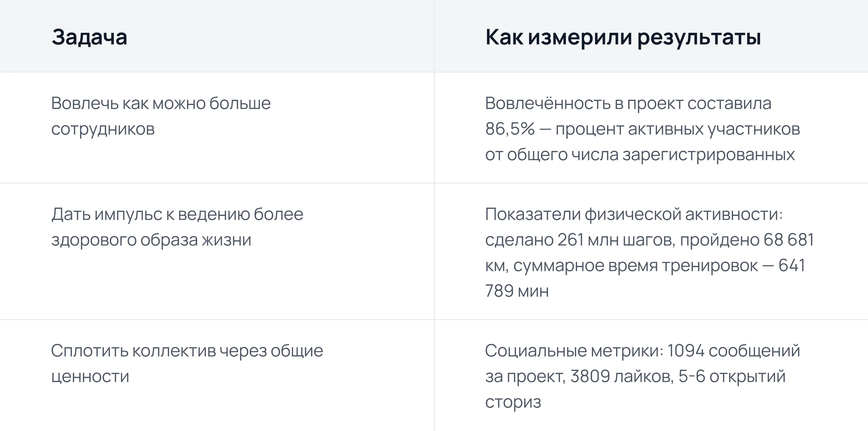Click the "Вовлечённость в проект составила" text line
868x431 pixels.
click(628, 103)
